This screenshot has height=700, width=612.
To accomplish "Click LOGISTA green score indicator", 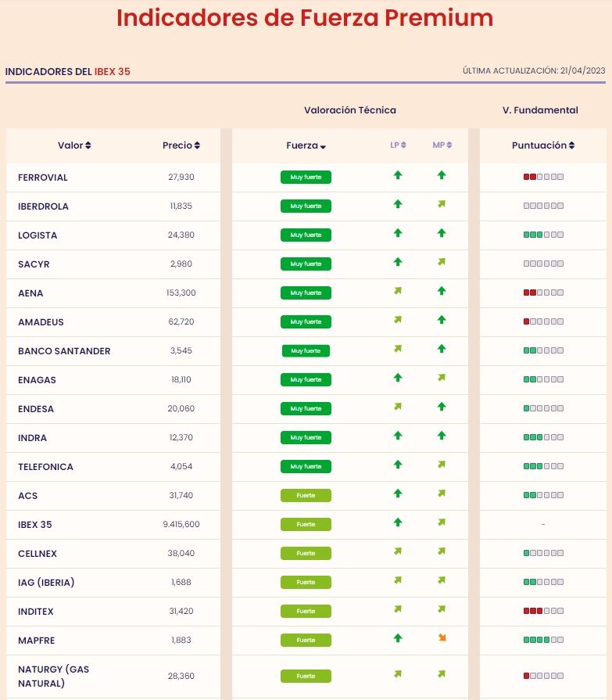I will [x=543, y=235].
